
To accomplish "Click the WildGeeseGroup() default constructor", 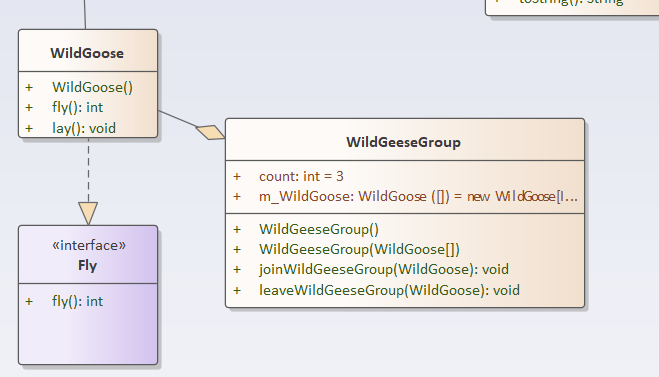I will tap(319, 229).
